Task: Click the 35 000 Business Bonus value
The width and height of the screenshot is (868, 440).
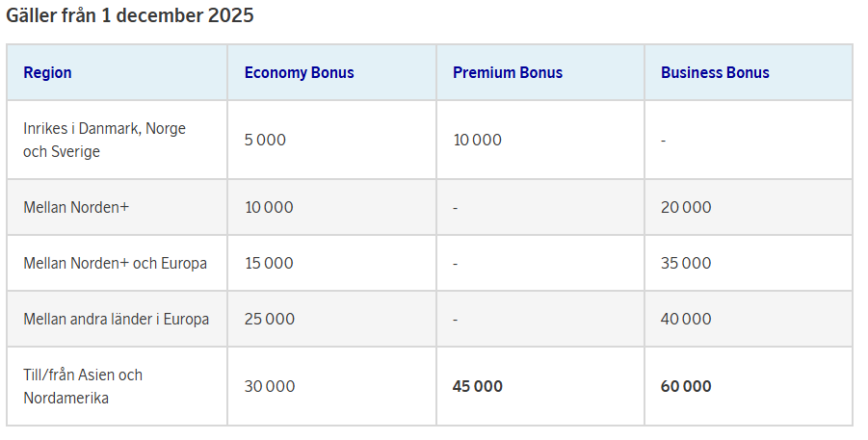Action: click(x=686, y=263)
